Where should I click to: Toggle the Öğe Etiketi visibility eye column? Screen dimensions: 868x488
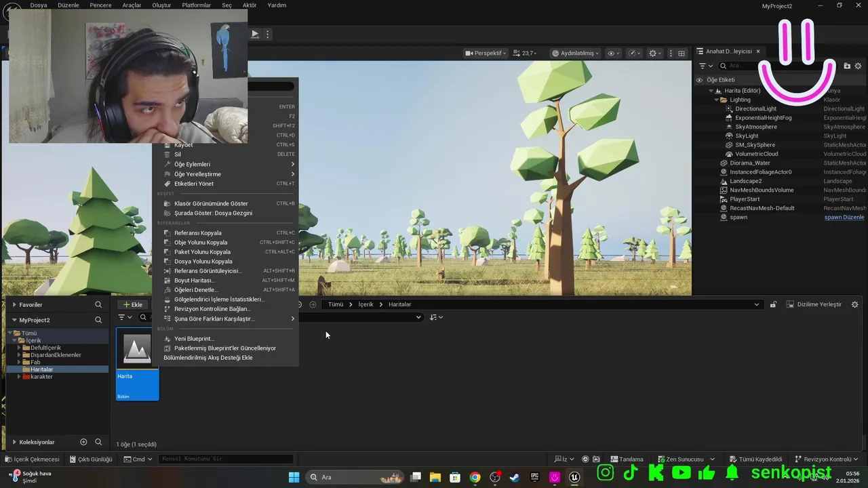pyautogui.click(x=699, y=80)
